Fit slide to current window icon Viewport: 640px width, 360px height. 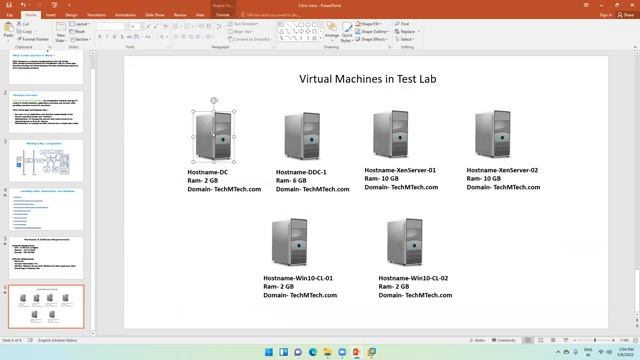636,340
